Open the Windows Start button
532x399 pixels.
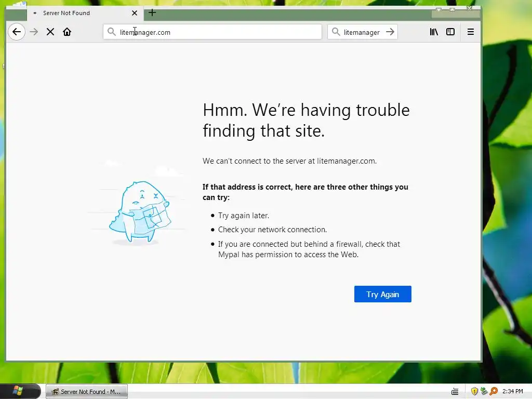[x=20, y=391]
